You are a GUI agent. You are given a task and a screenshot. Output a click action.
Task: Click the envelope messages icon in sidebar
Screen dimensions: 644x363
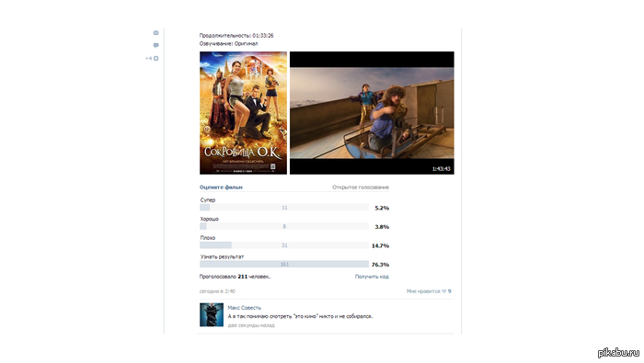click(156, 33)
